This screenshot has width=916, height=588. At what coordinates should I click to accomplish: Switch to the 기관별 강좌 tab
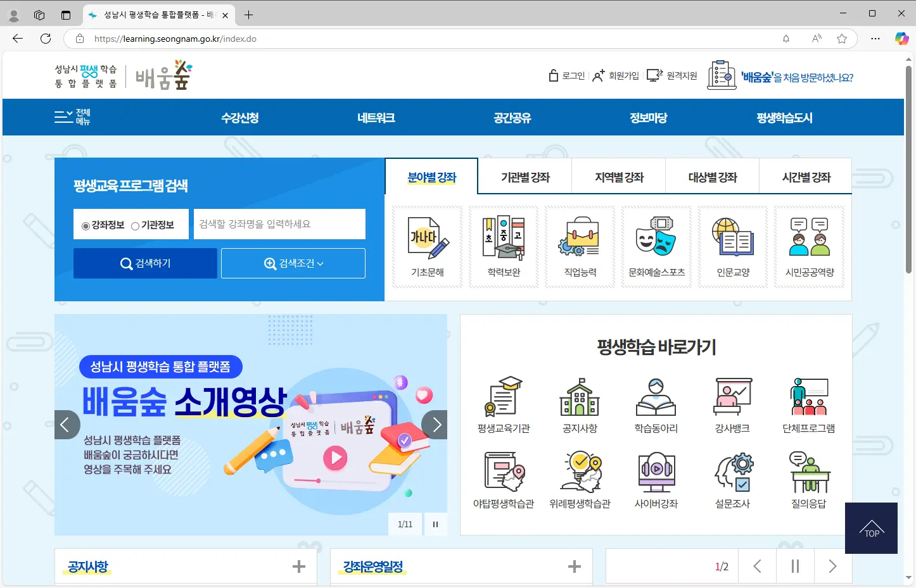tap(524, 177)
